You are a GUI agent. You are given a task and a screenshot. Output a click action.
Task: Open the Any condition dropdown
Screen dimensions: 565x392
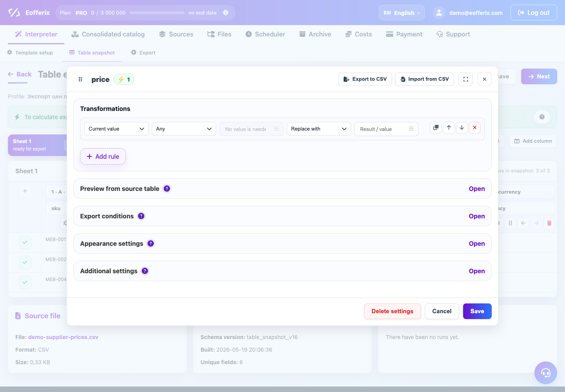(x=184, y=129)
